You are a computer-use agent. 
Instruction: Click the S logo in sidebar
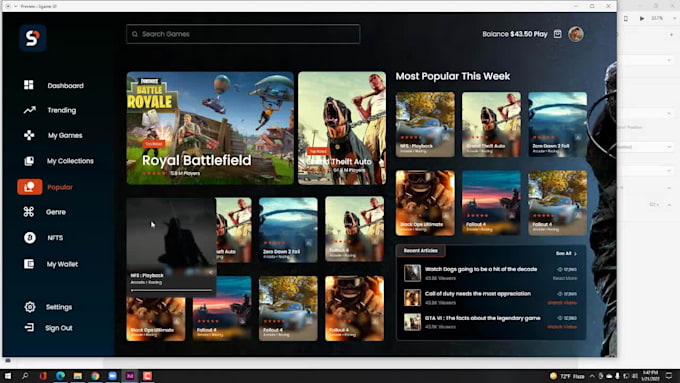coord(33,38)
